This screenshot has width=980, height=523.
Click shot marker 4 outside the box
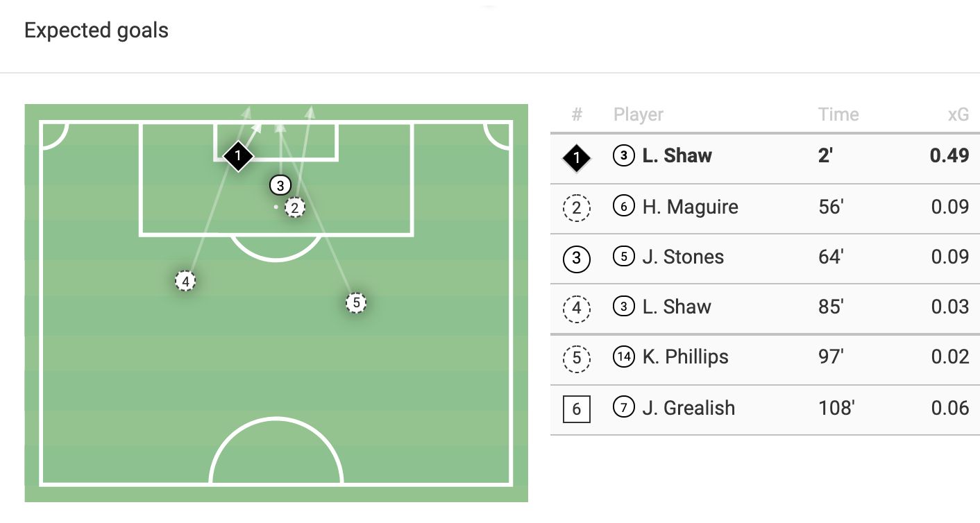tap(185, 281)
